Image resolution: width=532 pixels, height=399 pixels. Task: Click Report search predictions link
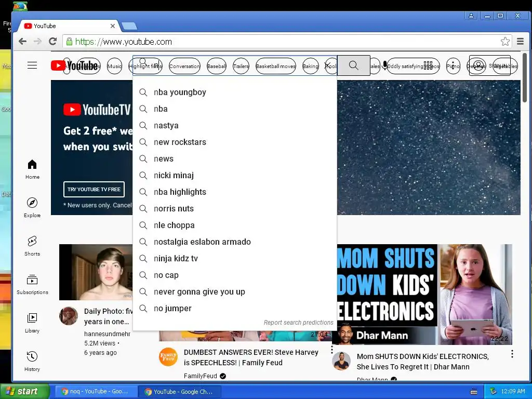pos(299,322)
